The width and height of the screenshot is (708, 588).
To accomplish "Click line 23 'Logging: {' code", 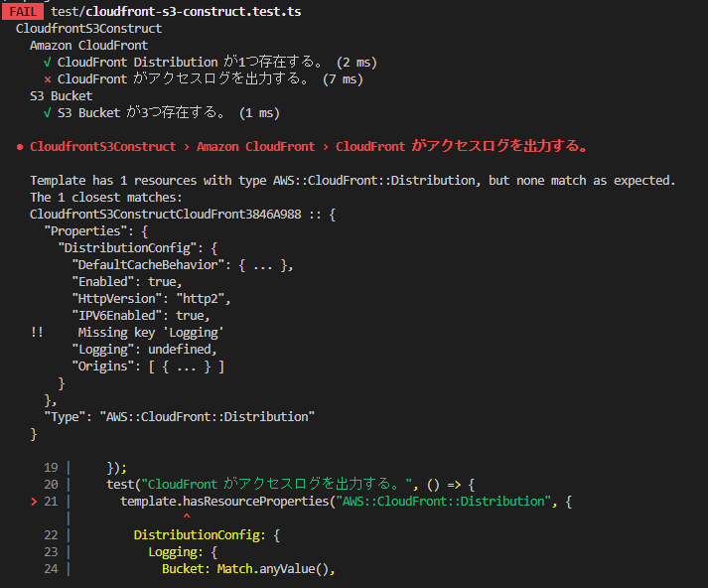I will pyautogui.click(x=183, y=552).
